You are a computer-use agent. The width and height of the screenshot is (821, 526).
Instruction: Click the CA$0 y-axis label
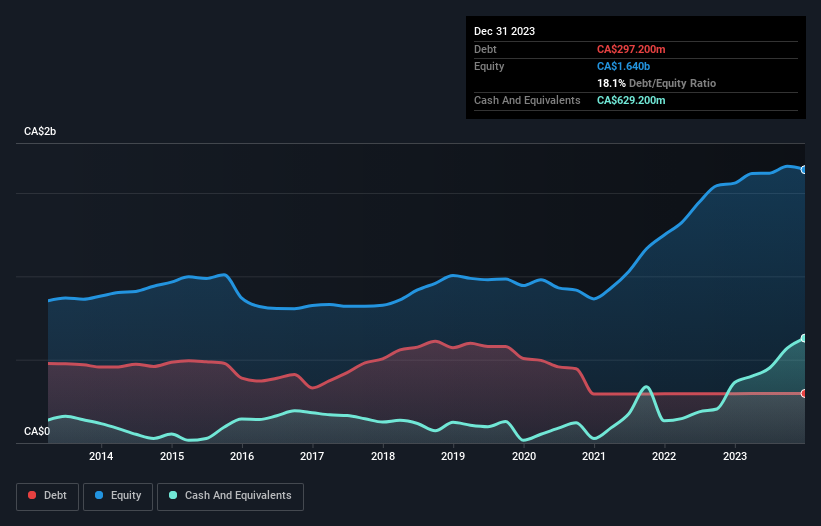click(x=37, y=431)
